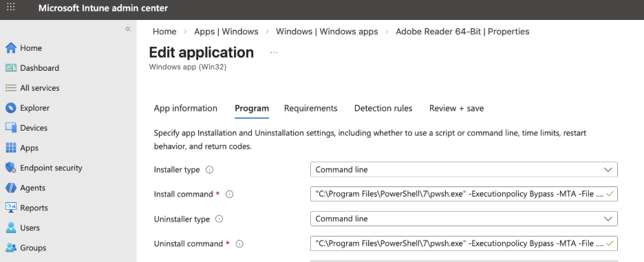Click inside the Install command field
Screen dimensions: 644x262
pos(464,194)
